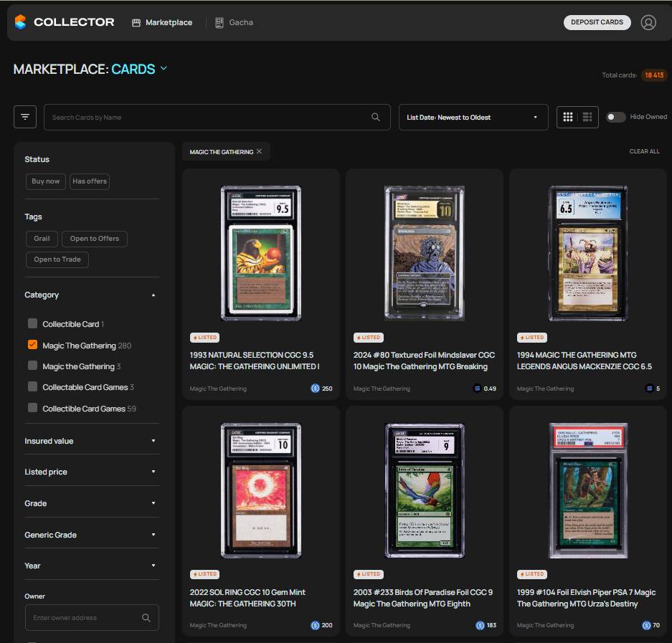Click Clear All filters
Image resolution: width=672 pixels, height=643 pixels.
click(644, 151)
